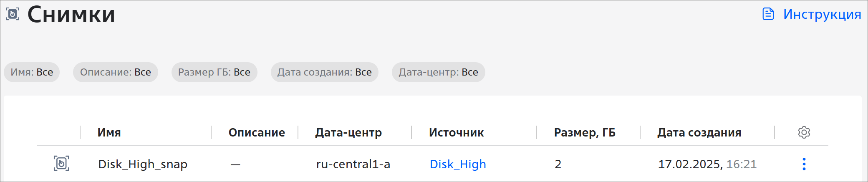Expand the Размер ГБ: Все filter
The height and width of the screenshot is (182, 868).
(x=214, y=72)
